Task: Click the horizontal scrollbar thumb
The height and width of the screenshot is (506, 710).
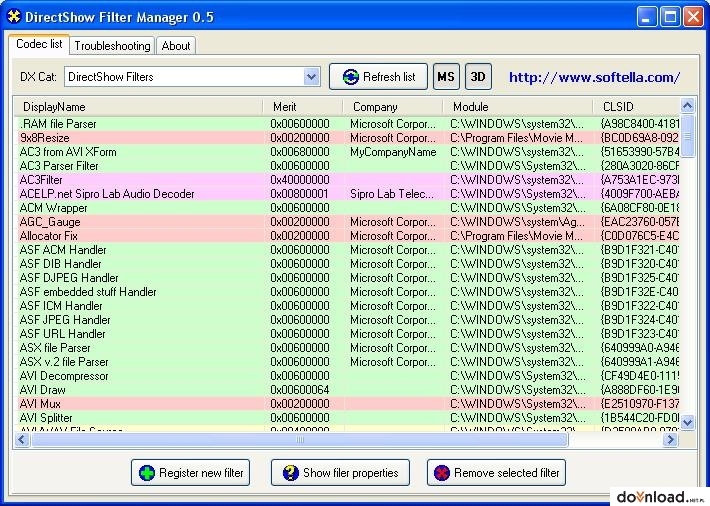Action: click(x=299, y=439)
